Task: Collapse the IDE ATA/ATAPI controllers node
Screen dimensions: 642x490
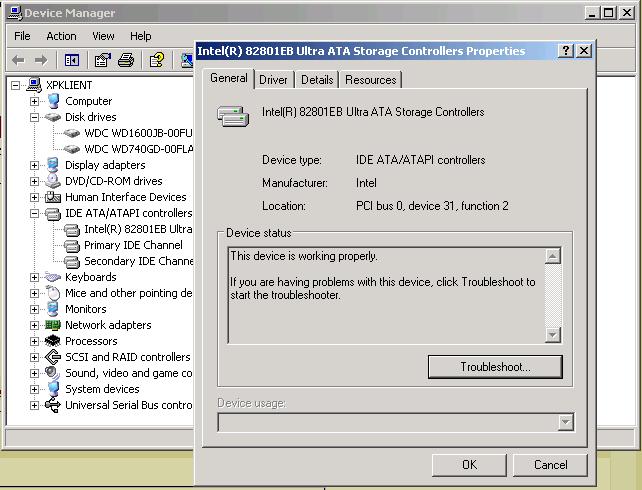Action: point(34,213)
